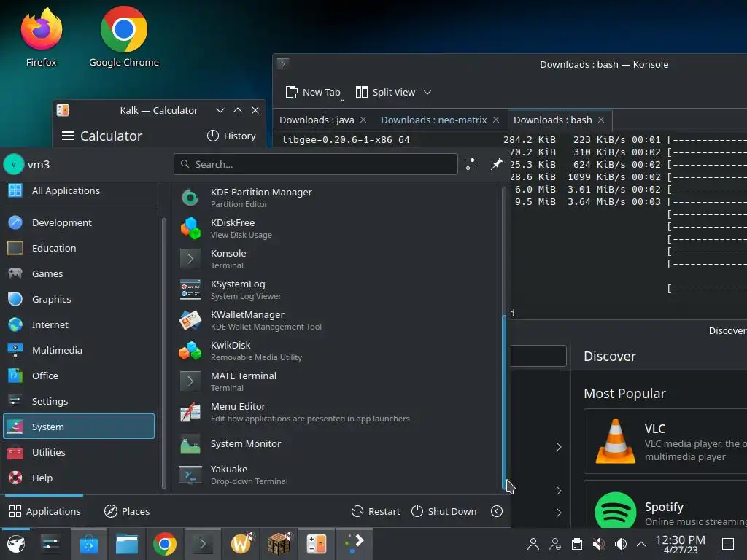Select the Development category
747x560 pixels.
coord(79,222)
